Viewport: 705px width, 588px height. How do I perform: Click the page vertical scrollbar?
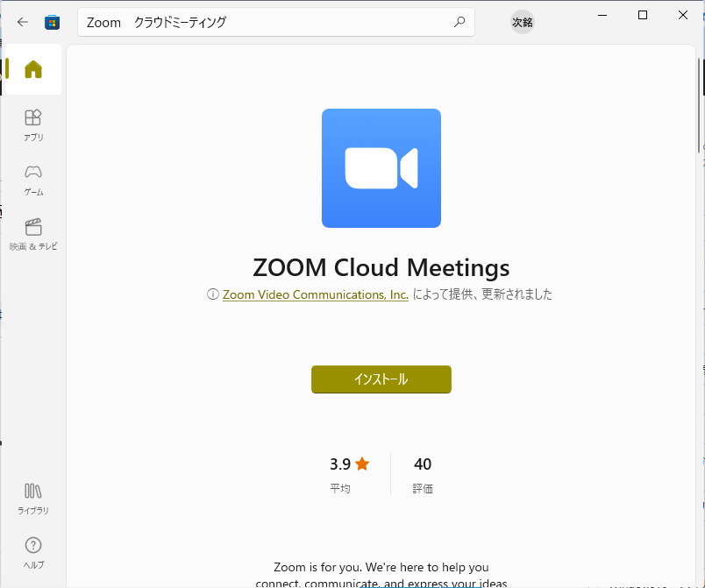tap(699, 105)
